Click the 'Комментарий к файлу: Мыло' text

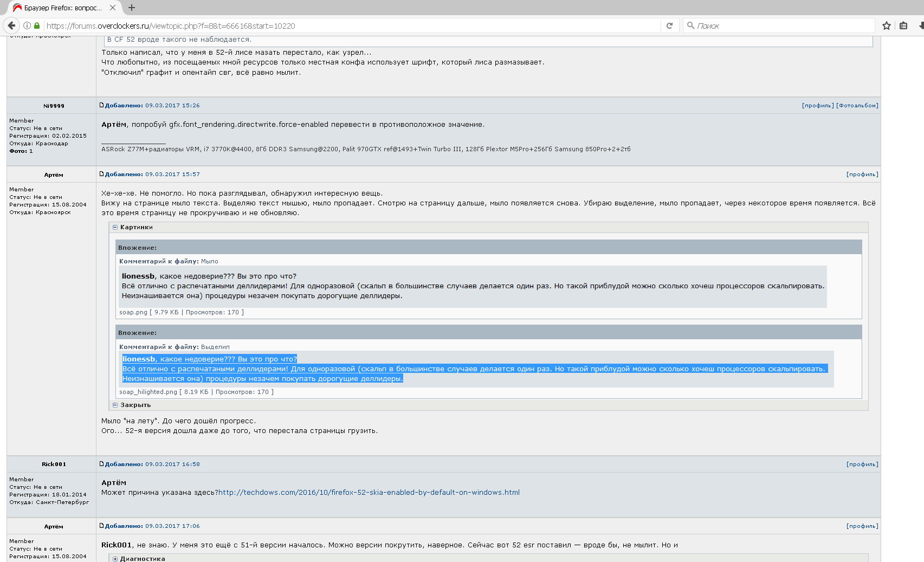[169, 262]
